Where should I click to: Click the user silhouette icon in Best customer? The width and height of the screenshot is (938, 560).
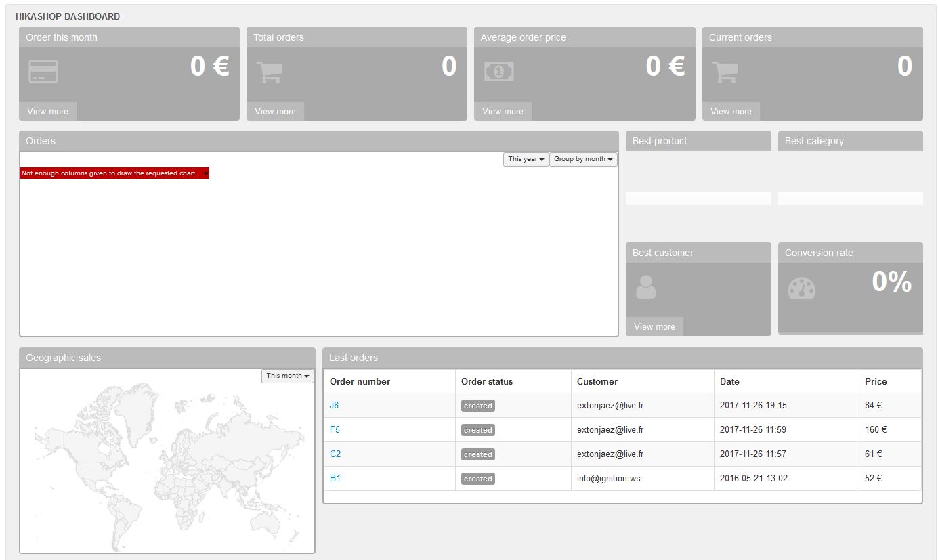[x=646, y=287]
